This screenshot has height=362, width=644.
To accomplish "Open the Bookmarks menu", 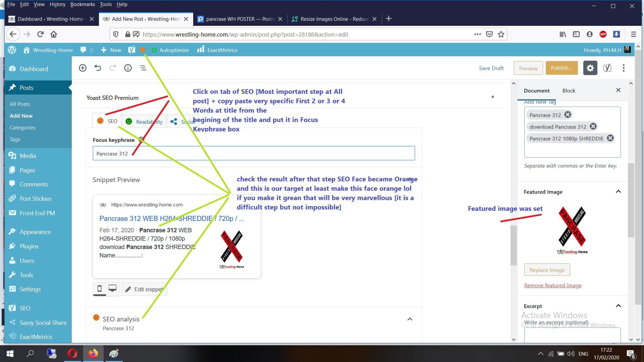I will click(83, 4).
